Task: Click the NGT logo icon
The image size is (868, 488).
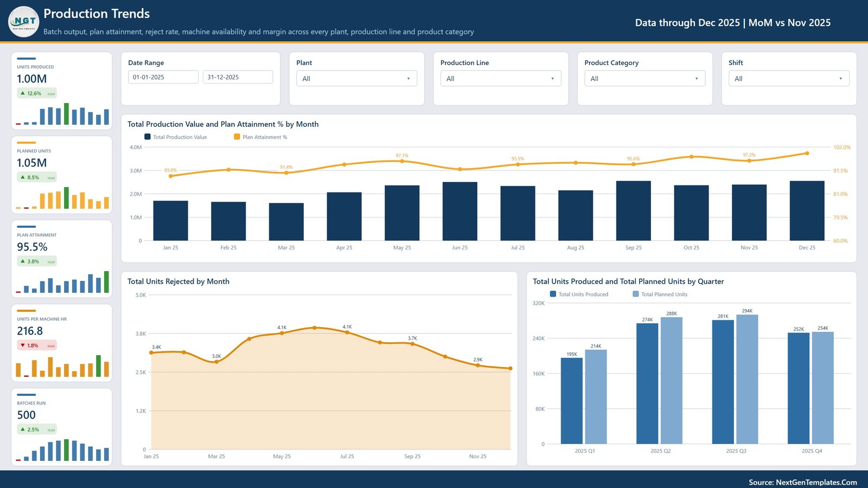Action: point(24,22)
